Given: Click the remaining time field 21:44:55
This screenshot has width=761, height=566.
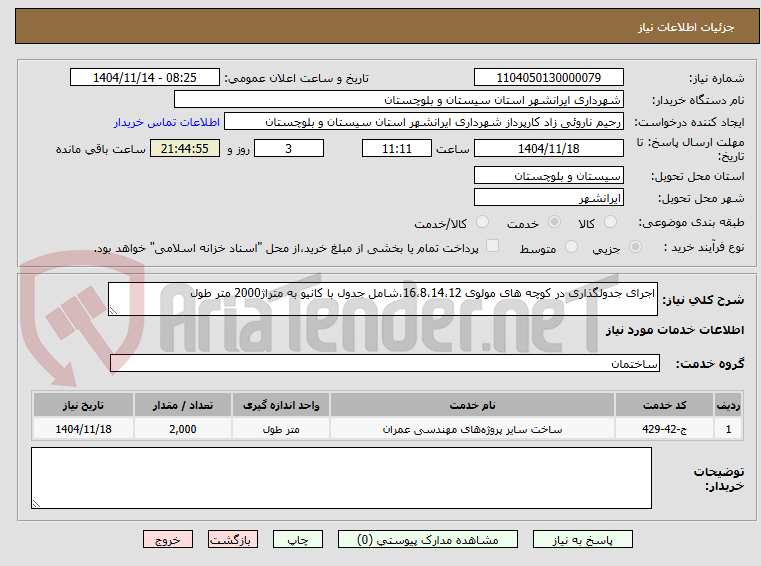Looking at the screenshot, I should (x=184, y=149).
